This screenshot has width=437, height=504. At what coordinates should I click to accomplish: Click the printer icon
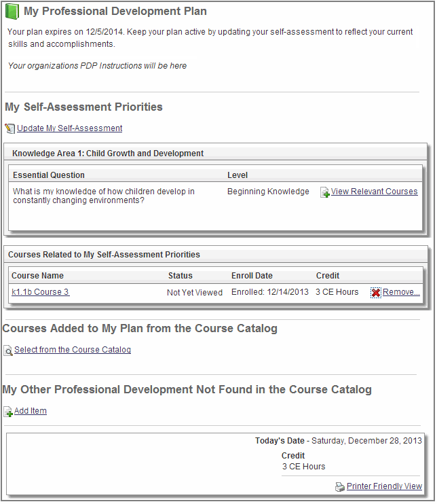[340, 487]
